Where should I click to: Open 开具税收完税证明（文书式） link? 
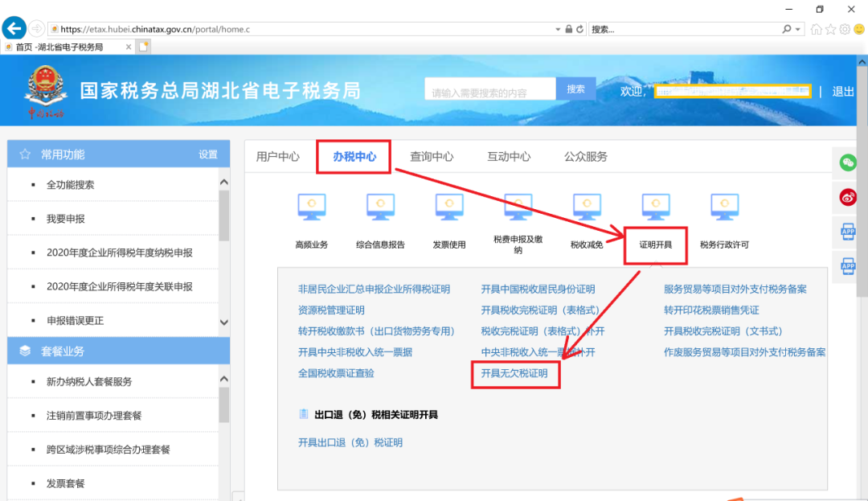723,331
